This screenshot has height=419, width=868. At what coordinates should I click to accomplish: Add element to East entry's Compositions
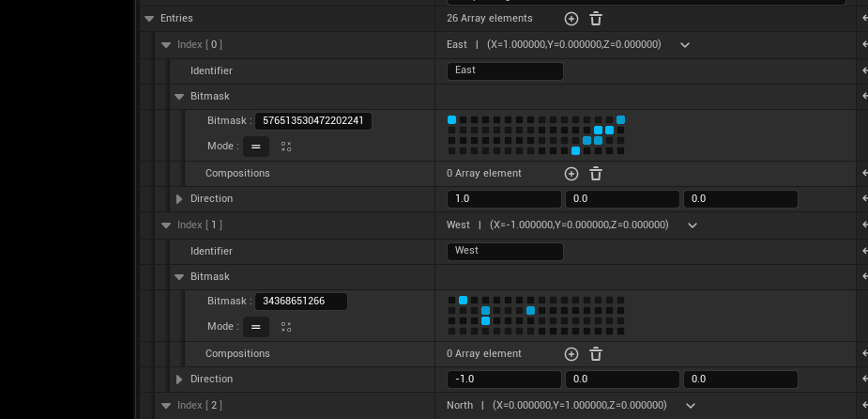pyautogui.click(x=571, y=174)
